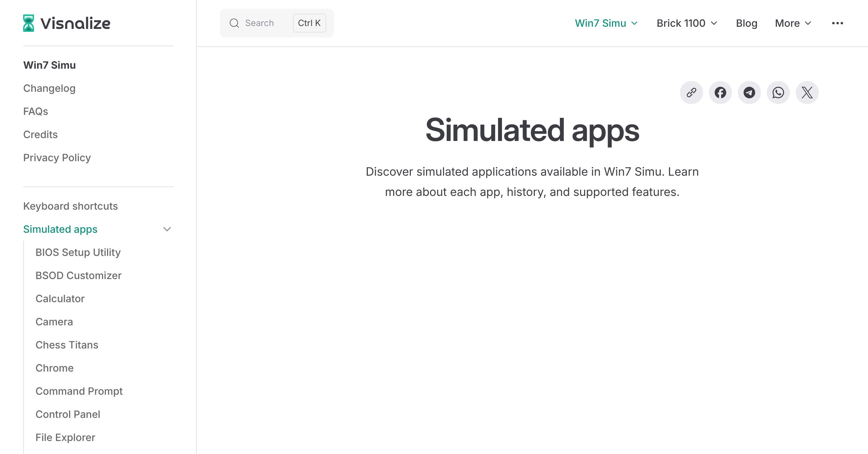Open the Changelog page
Viewport: 868px width, 454px height.
pos(49,88)
